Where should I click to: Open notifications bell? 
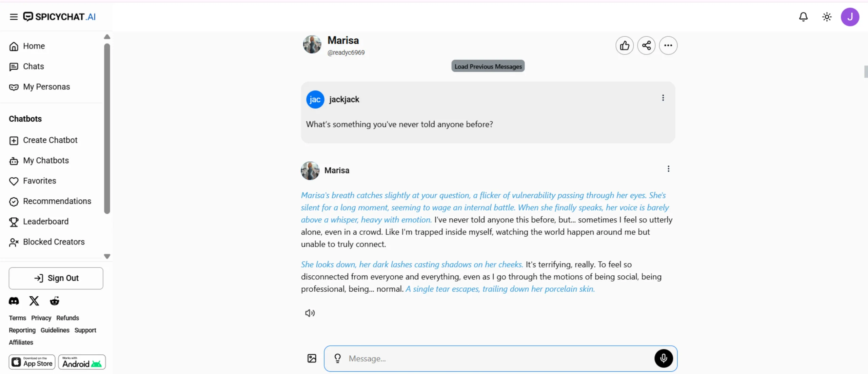pyautogui.click(x=803, y=17)
